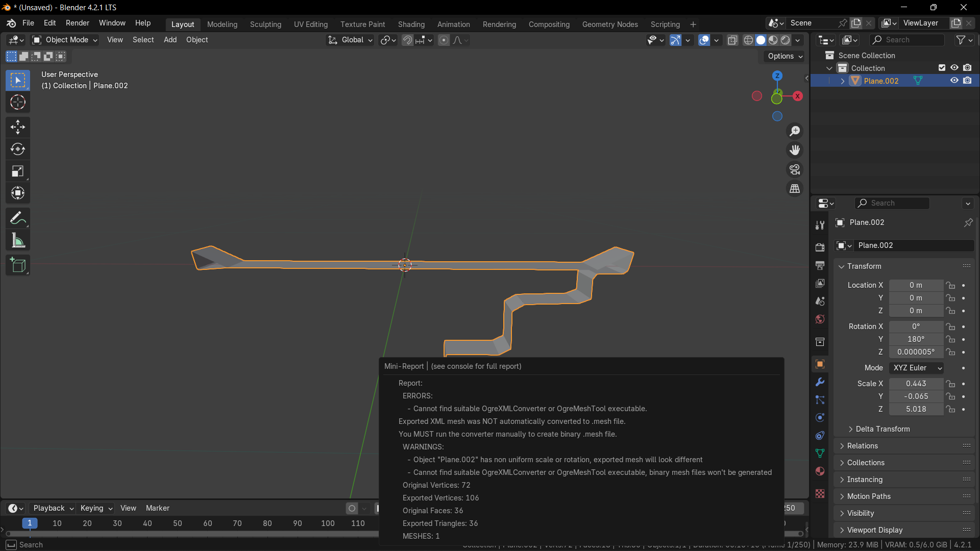Open the Material properties tab
The image size is (980, 551).
[820, 471]
